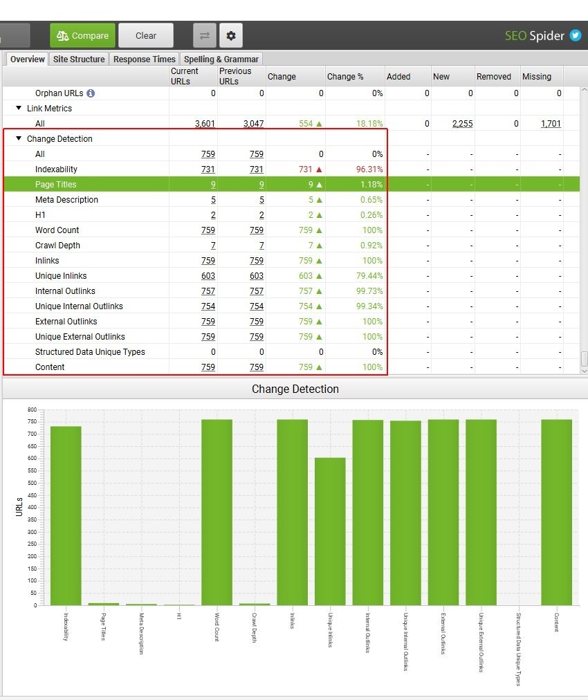588x700 pixels.
Task: Open the 2,255 New link metrics count
Action: (462, 124)
